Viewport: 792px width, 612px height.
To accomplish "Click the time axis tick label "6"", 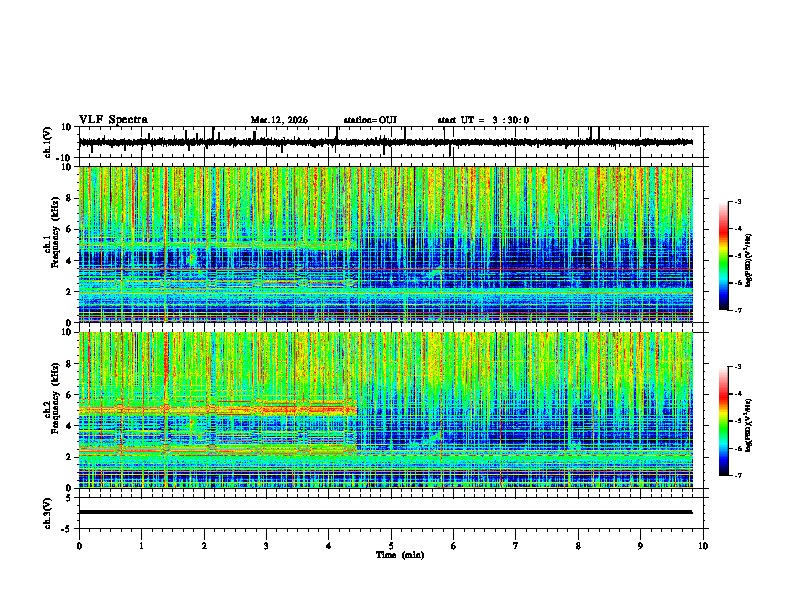I will 454,546.
